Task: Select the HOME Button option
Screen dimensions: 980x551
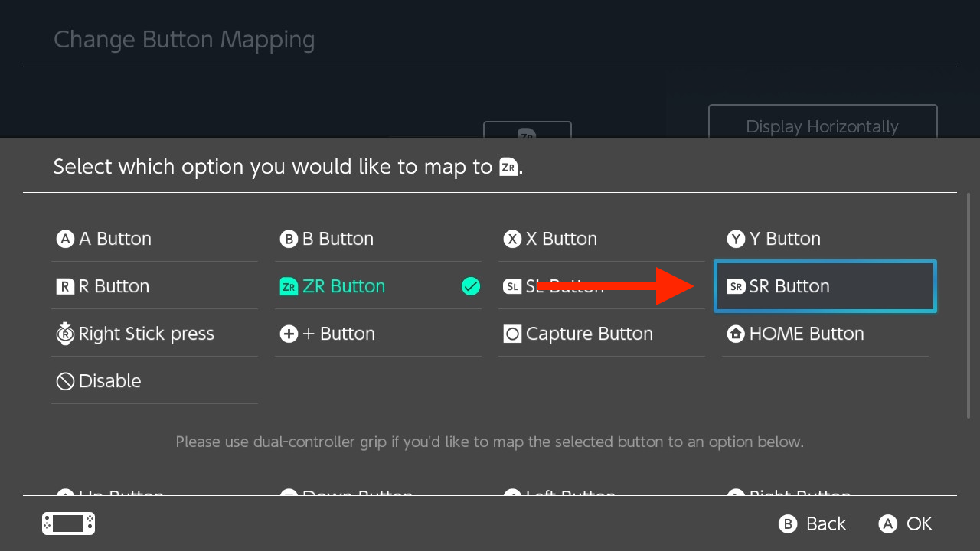Action: [825, 334]
